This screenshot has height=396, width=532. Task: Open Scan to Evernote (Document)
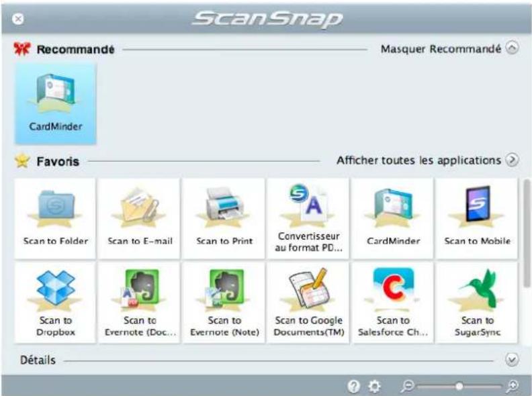[140, 303]
